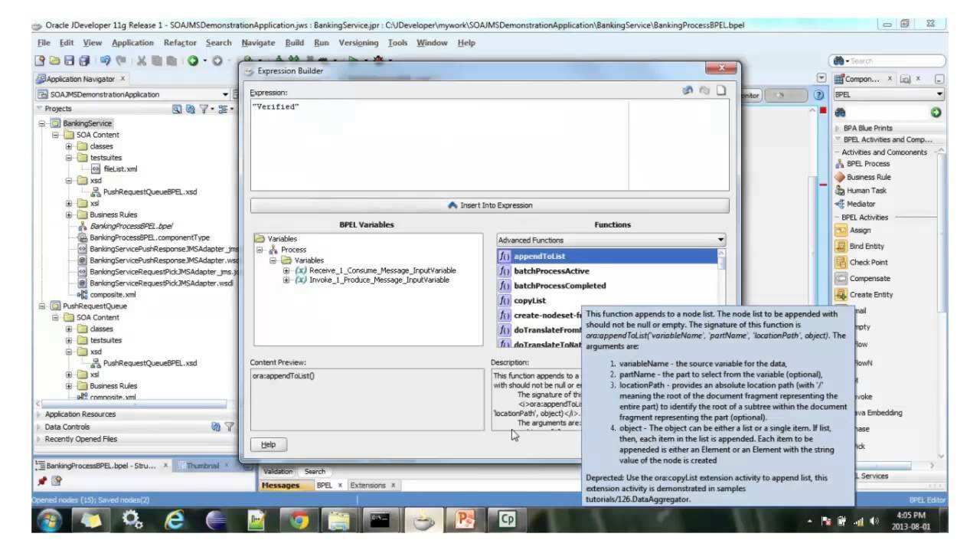Screen dimensions: 980x550
Task: Click the Open folder toolbar icon
Action: tap(55, 61)
